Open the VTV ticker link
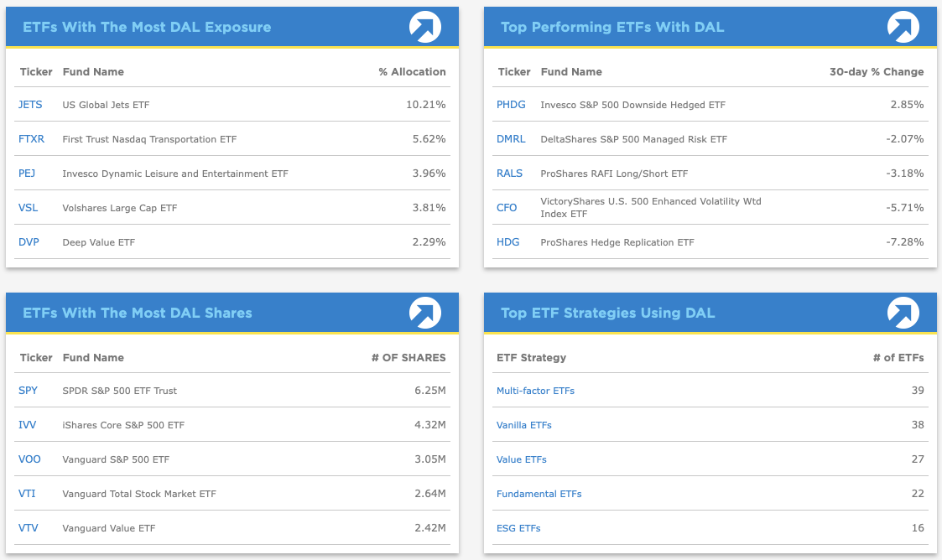The image size is (942, 560). (x=29, y=528)
